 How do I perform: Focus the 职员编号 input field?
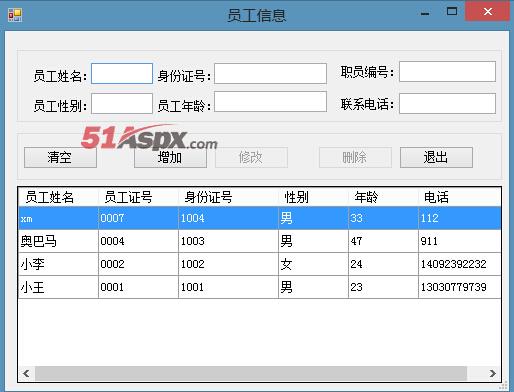point(447,71)
